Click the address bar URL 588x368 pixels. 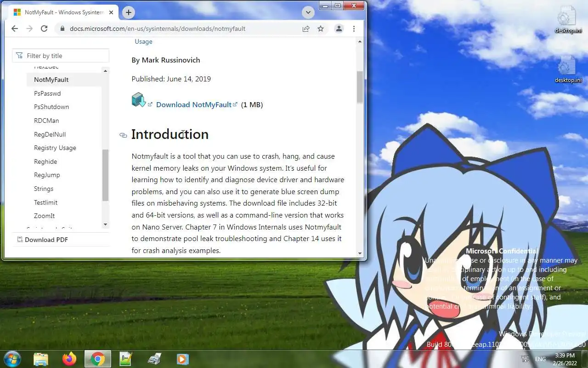[x=158, y=29]
